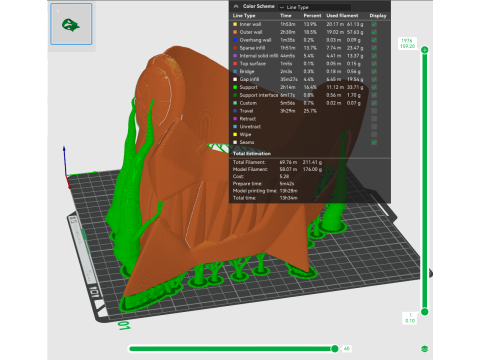Click the Color Scheme panel icon
Image resolution: width=480 pixels, height=360 pixels.
tap(236, 6)
